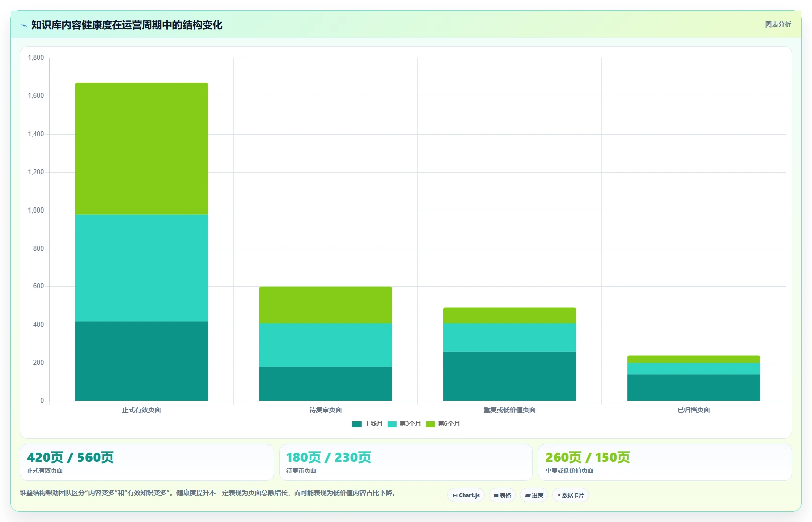Click the green 第6个月 segment of 正式有效页面
812x522 pixels.
coord(141,149)
